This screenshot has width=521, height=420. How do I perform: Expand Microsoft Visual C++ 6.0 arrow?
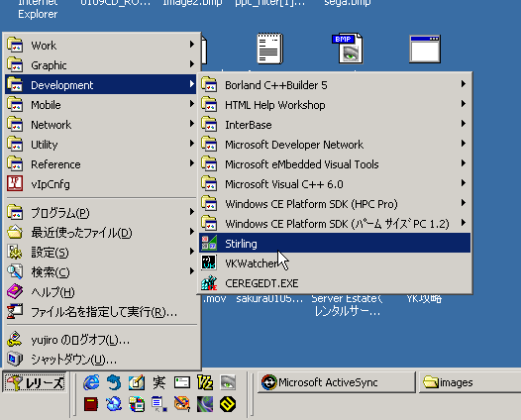pyautogui.click(x=464, y=183)
